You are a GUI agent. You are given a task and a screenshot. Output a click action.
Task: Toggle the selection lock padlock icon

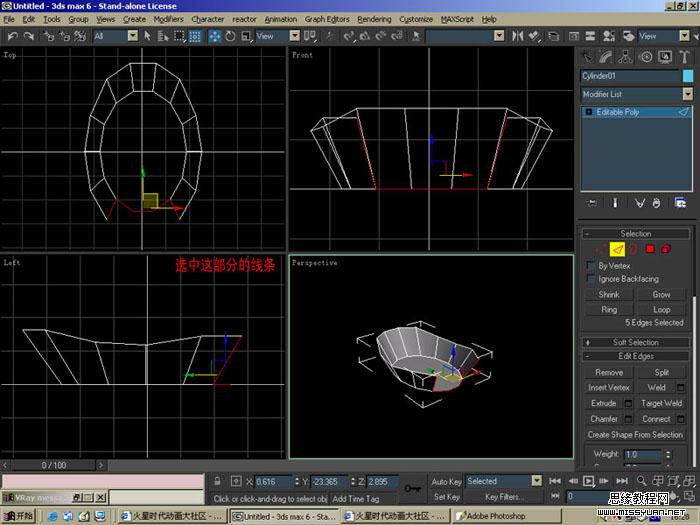[217, 481]
